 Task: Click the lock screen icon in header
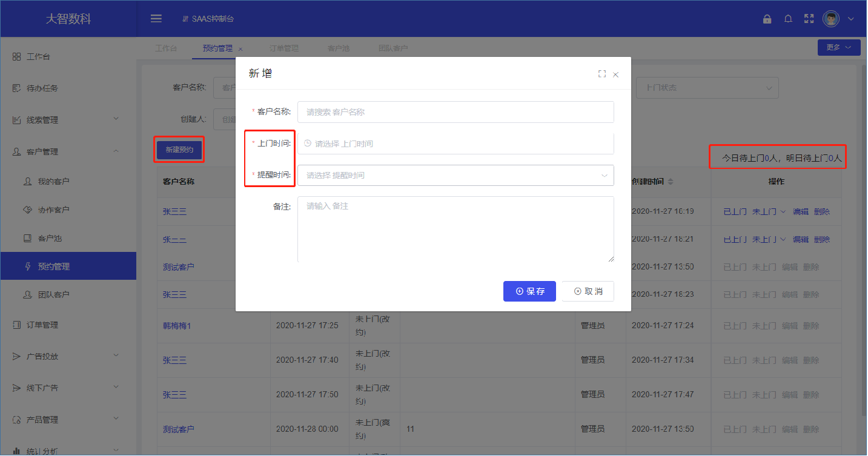coord(767,19)
